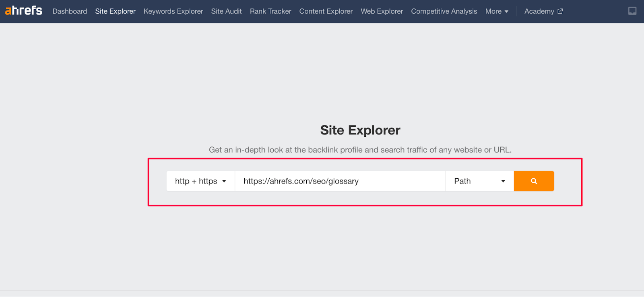Switch to Site Audit
The width and height of the screenshot is (644, 297).
227,11
